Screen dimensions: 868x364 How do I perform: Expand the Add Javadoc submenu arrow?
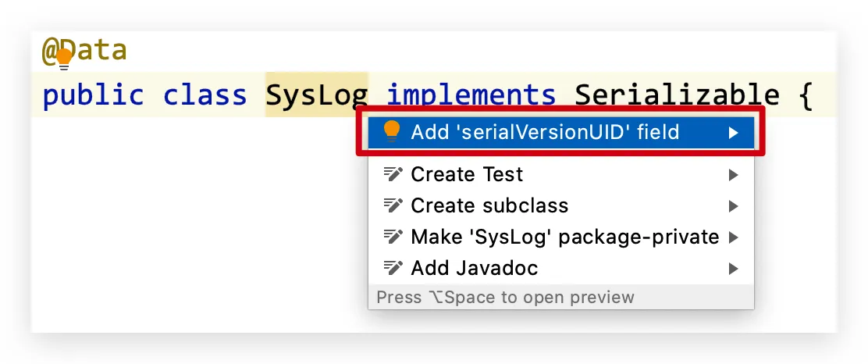[734, 269]
